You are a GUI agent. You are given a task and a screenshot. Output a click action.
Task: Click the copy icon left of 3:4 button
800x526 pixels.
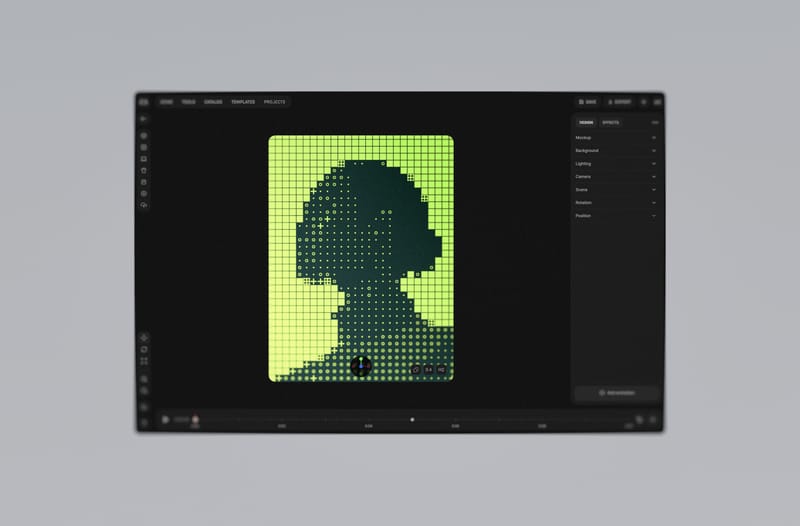point(416,369)
